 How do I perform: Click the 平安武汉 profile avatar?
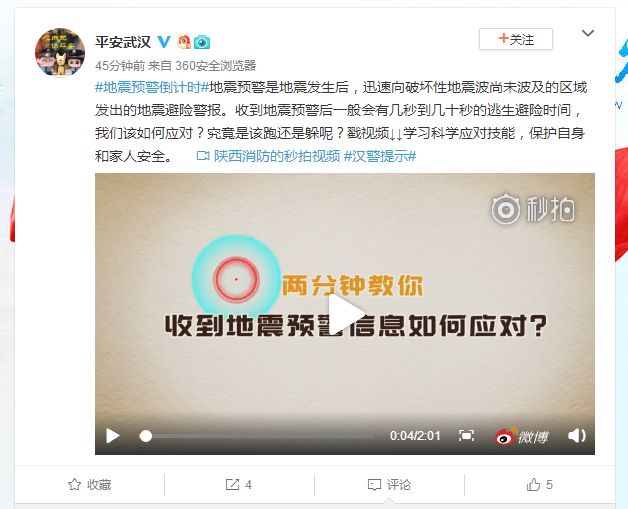(60, 52)
